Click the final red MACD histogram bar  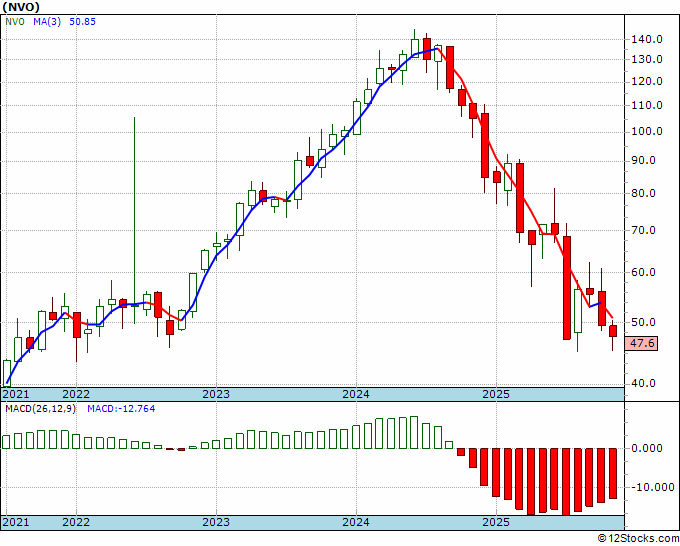coord(613,474)
